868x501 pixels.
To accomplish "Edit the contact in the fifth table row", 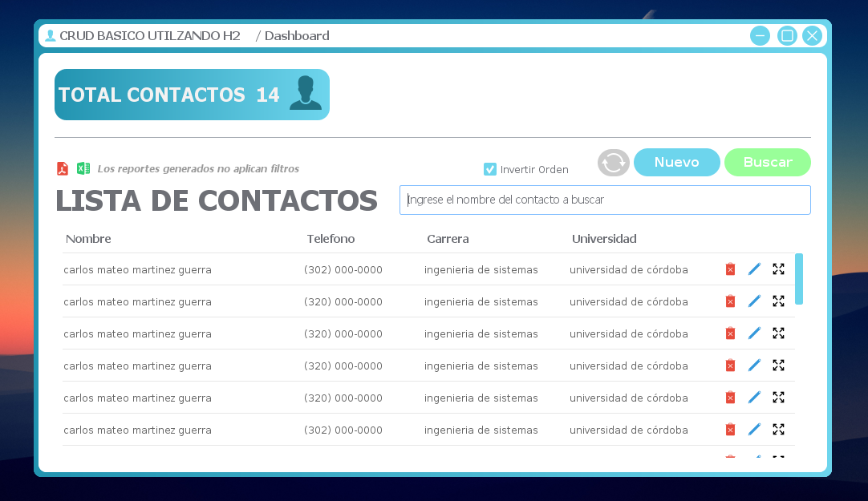I will [x=754, y=398].
